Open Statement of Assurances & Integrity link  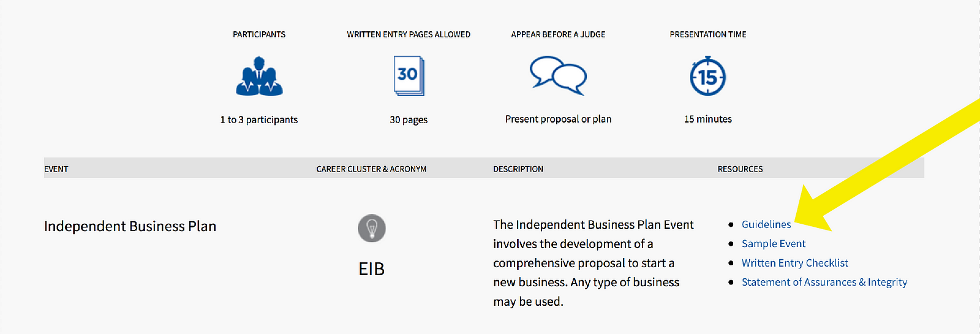pyautogui.click(x=824, y=282)
